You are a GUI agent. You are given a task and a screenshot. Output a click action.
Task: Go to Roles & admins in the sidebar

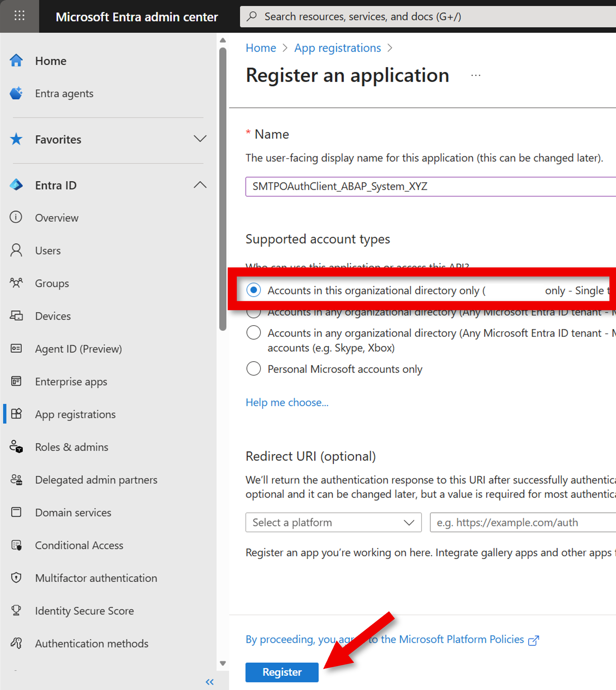[x=72, y=447]
